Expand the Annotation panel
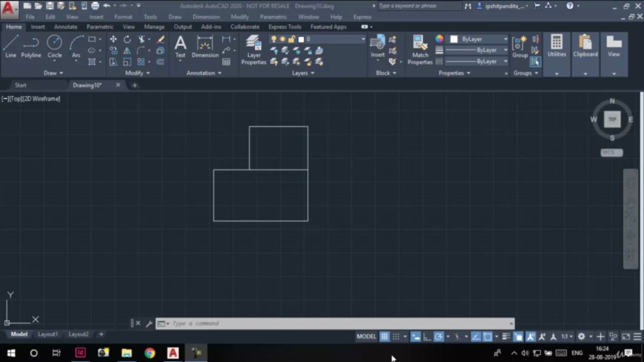Viewport: 644px width, 362px height. click(x=204, y=73)
